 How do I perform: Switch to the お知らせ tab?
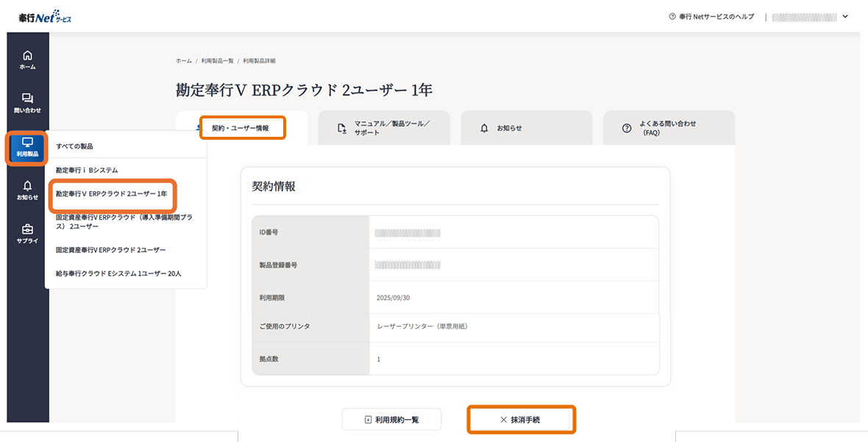(526, 128)
